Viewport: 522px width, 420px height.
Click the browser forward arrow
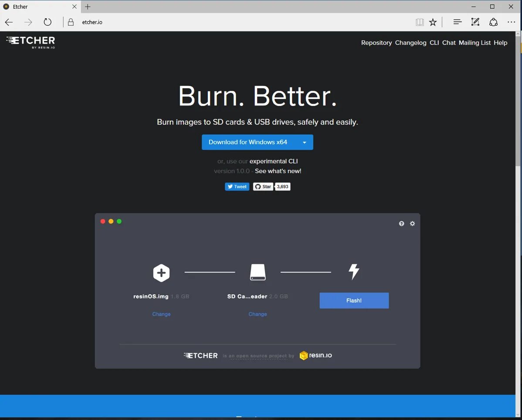28,22
